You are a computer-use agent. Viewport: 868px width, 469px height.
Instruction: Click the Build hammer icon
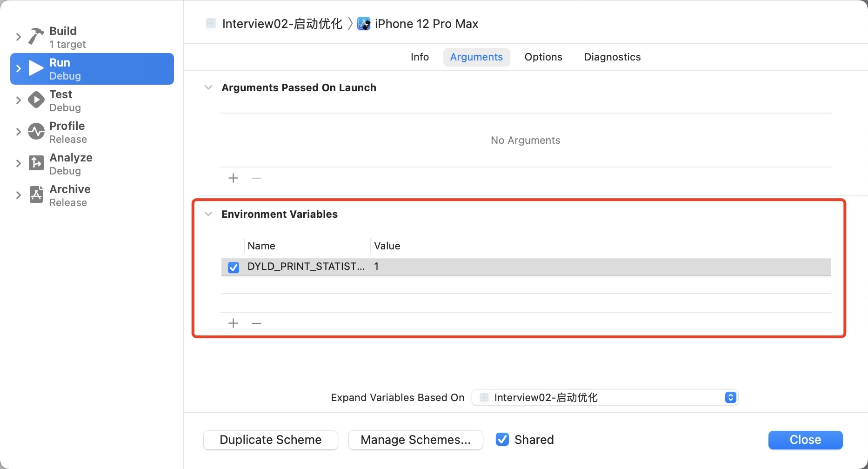(36, 36)
